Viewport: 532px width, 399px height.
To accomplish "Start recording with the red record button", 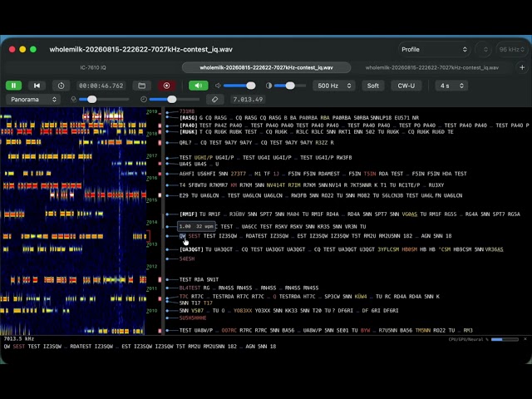I will coord(166,86).
